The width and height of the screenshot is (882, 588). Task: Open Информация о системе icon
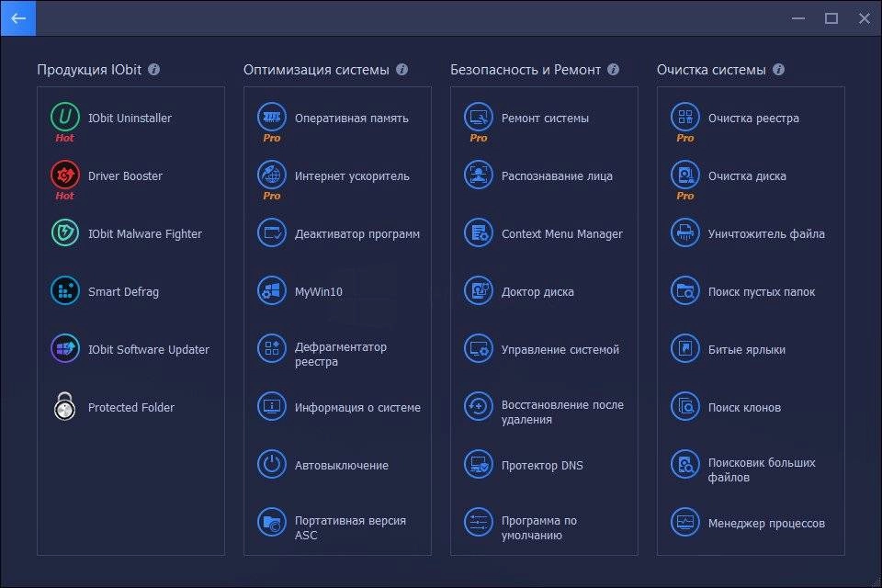(x=272, y=407)
